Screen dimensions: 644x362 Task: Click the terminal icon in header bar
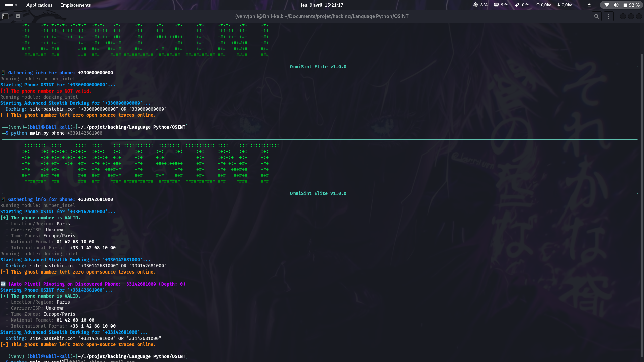(5, 16)
